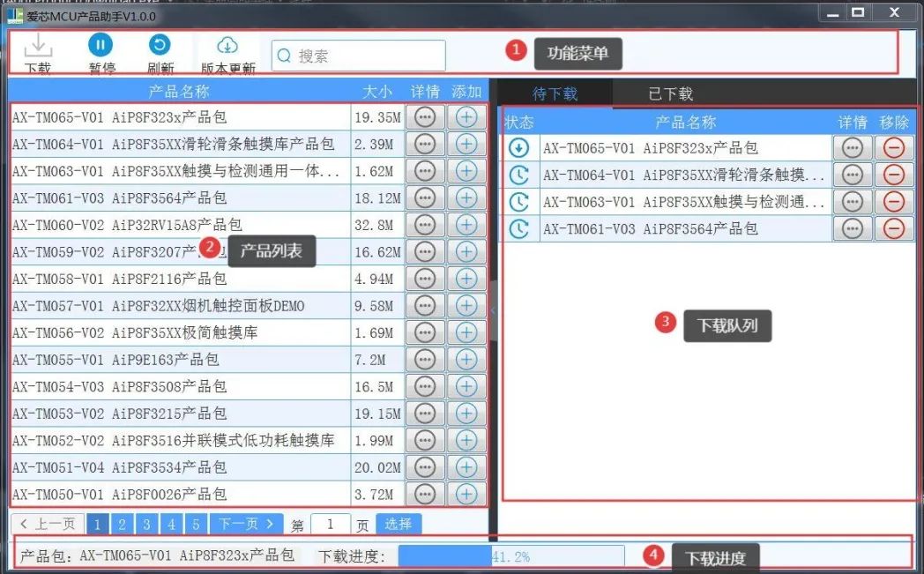Click the 产品名称 column header in product list
Viewport: 924px width, 574px height.
(179, 92)
